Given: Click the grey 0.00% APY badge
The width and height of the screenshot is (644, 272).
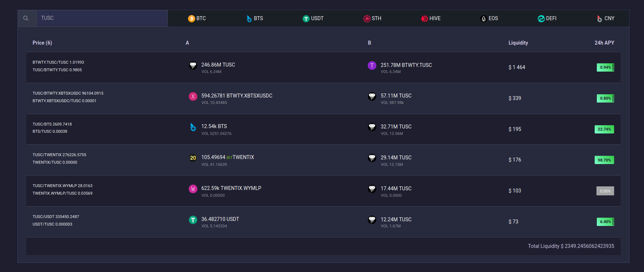Looking at the screenshot, I should point(605,191).
